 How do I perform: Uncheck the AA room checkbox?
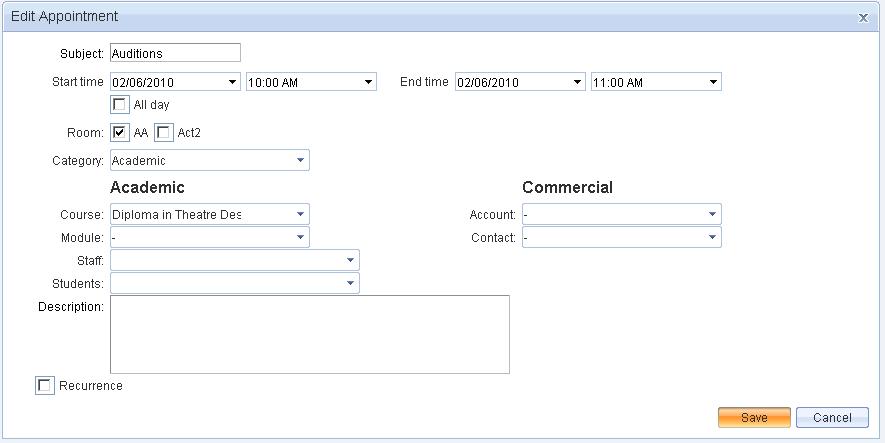coord(120,133)
